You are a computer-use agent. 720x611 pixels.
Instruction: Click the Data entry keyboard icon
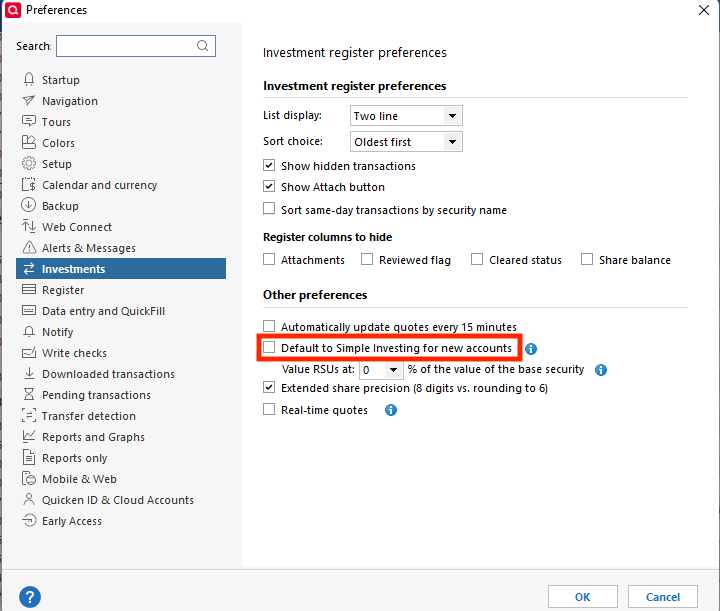(29, 311)
